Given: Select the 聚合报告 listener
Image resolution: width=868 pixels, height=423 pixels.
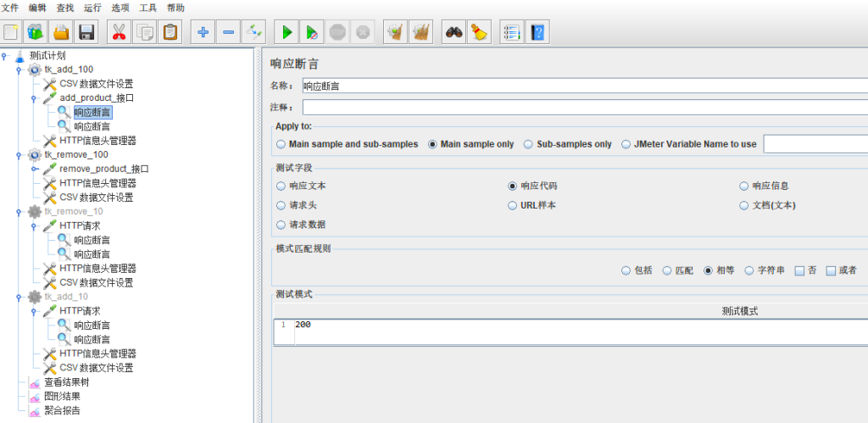Looking at the screenshot, I should [62, 411].
